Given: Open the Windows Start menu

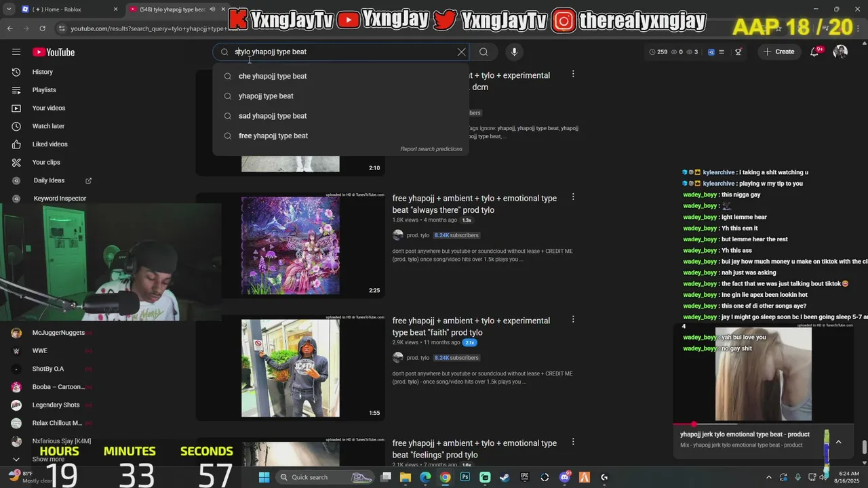Looking at the screenshot, I should click(264, 477).
